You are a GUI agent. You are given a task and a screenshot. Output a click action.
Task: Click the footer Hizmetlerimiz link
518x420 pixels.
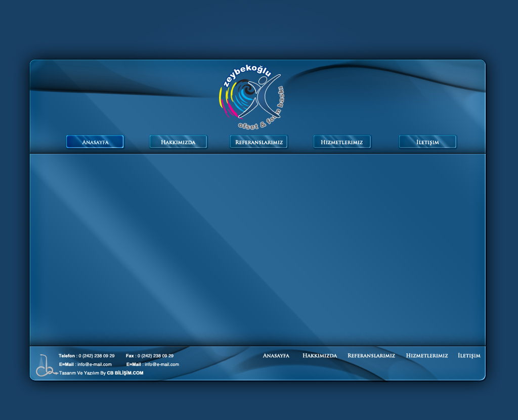(x=427, y=356)
